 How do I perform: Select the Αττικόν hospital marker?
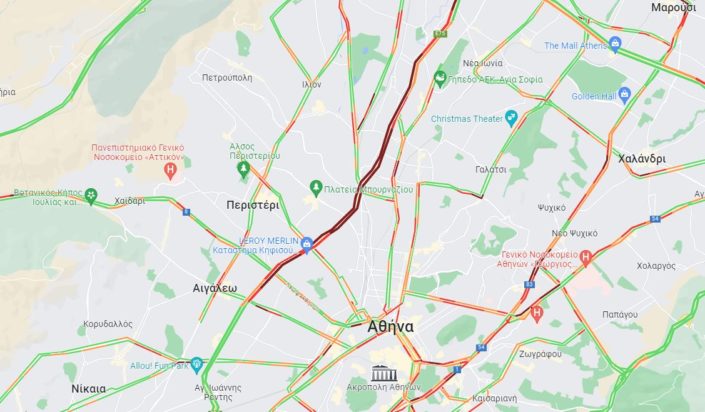[170, 171]
